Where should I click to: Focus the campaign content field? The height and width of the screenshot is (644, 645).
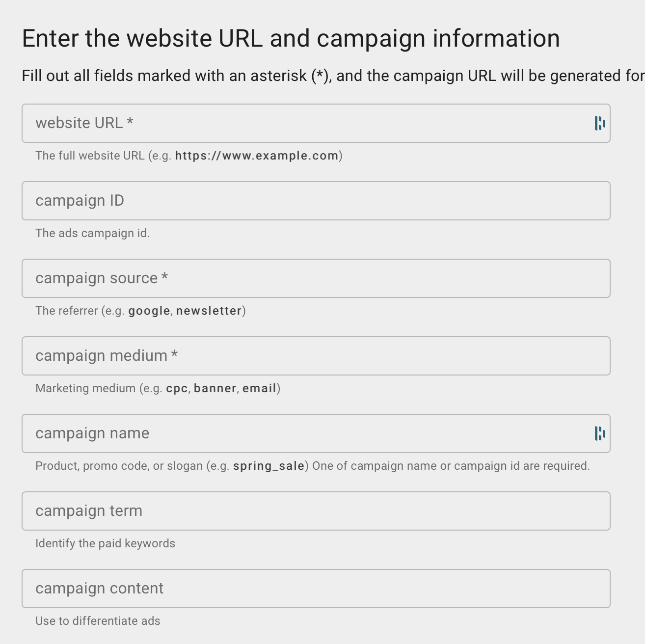point(315,589)
